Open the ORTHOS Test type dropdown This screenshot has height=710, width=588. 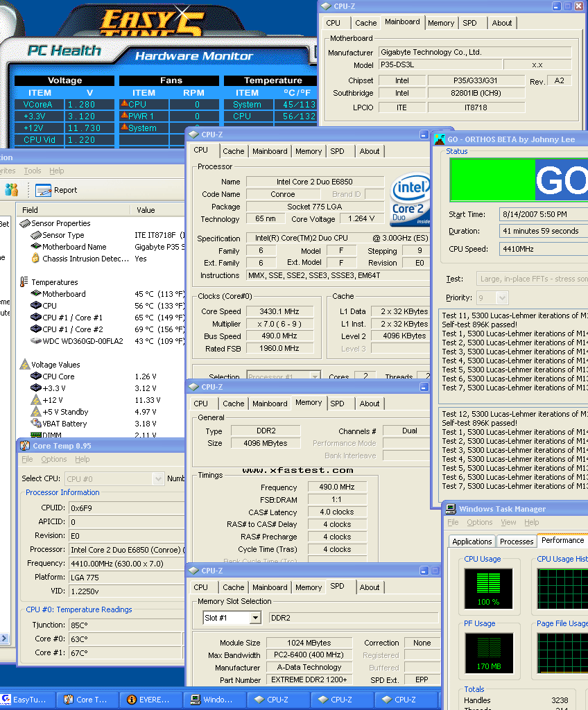coord(533,279)
